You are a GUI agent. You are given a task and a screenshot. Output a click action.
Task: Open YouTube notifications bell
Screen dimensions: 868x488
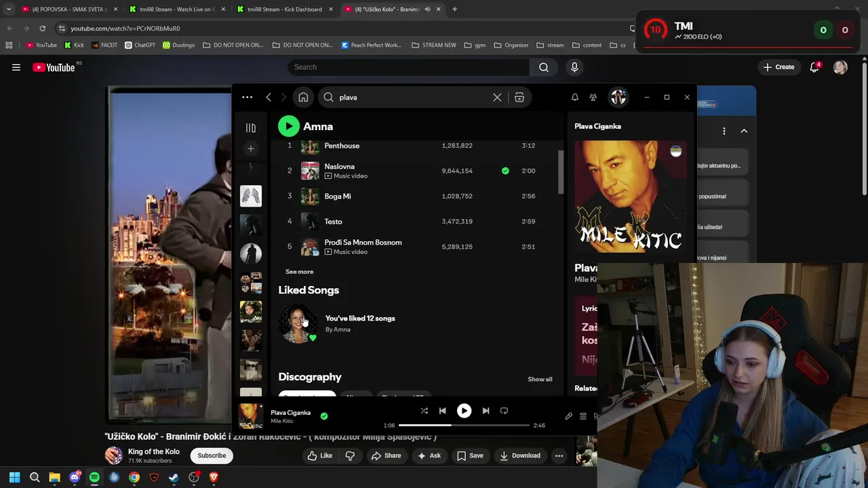tap(815, 67)
